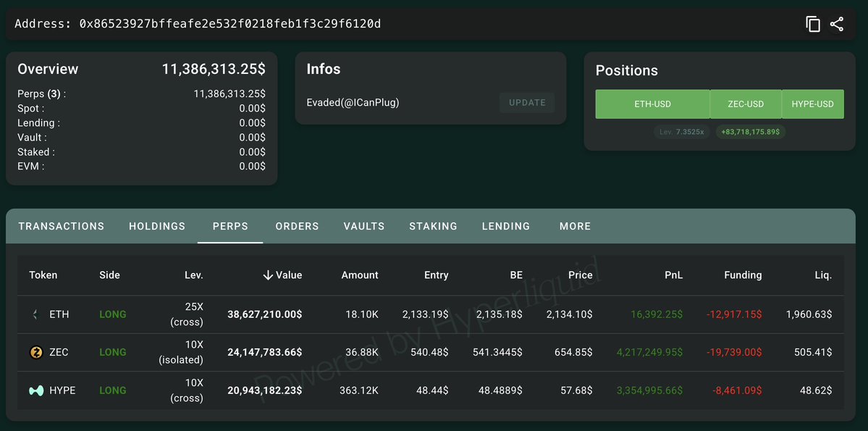Expand the MORE tab menu
Viewport: 868px width, 431px height.
click(x=575, y=226)
